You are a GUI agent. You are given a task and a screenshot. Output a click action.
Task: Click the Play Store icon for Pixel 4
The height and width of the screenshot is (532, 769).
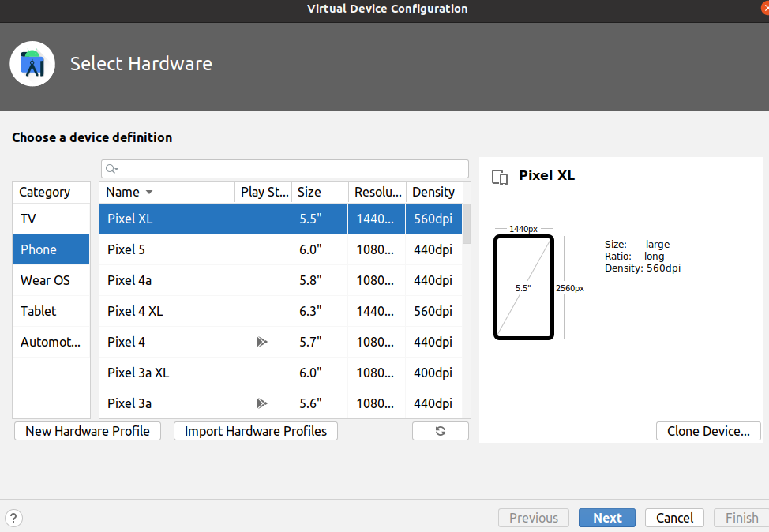[262, 342]
